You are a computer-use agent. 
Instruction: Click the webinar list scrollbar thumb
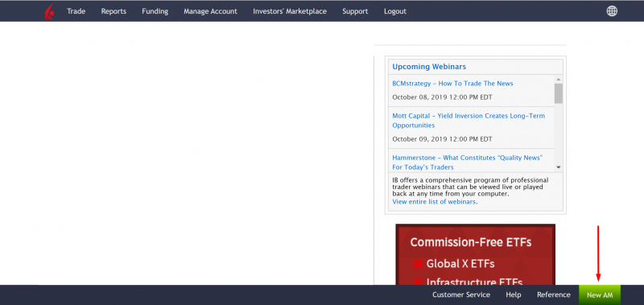click(558, 93)
